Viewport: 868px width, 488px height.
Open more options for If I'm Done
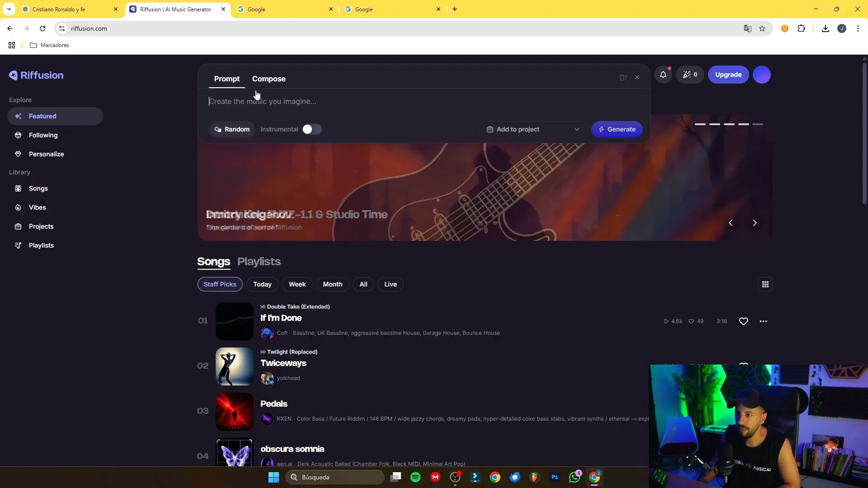click(x=763, y=321)
